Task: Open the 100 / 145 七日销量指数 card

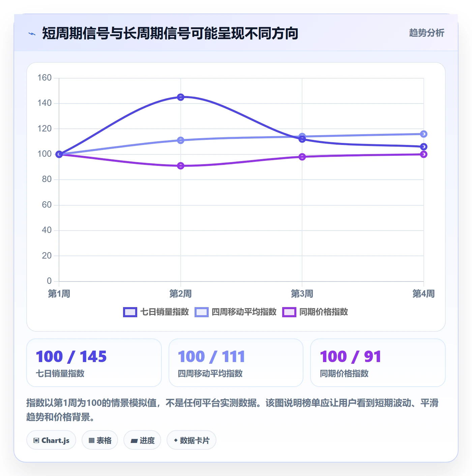Action: (94, 363)
